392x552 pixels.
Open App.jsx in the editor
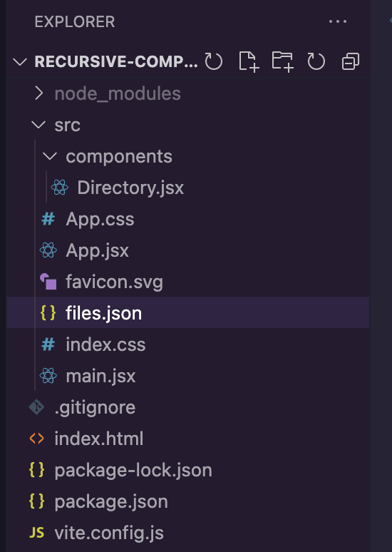coord(188,250)
